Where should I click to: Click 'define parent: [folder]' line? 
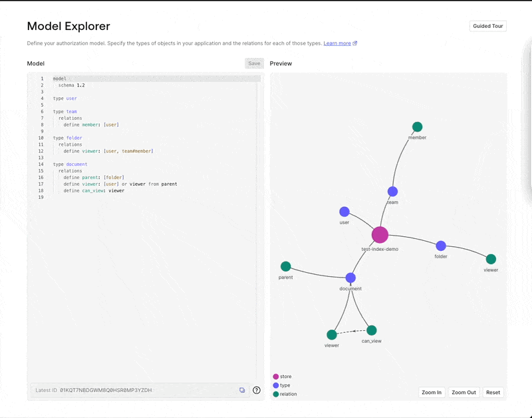pyautogui.click(x=94, y=177)
